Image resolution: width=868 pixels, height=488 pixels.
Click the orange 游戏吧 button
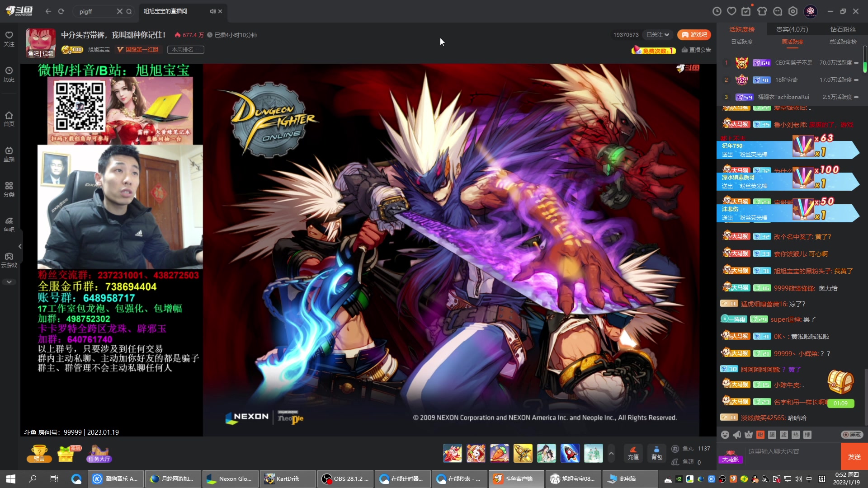(x=694, y=35)
